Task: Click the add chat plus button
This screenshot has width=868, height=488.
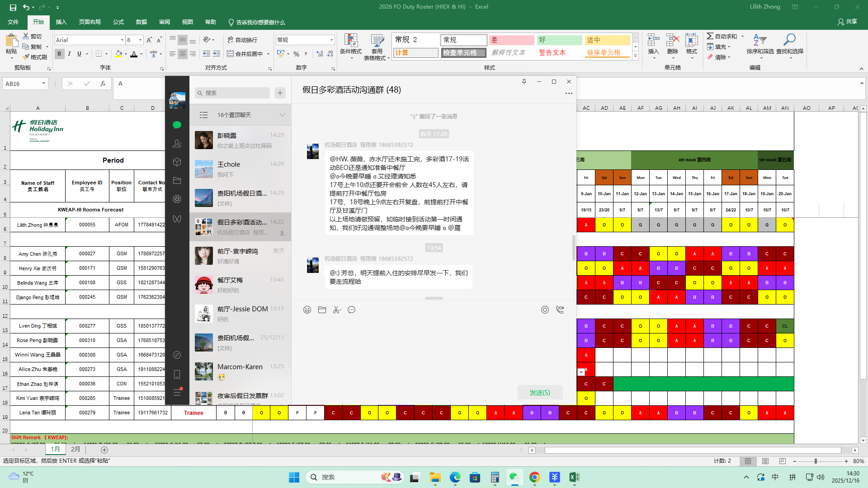Action: [280, 93]
